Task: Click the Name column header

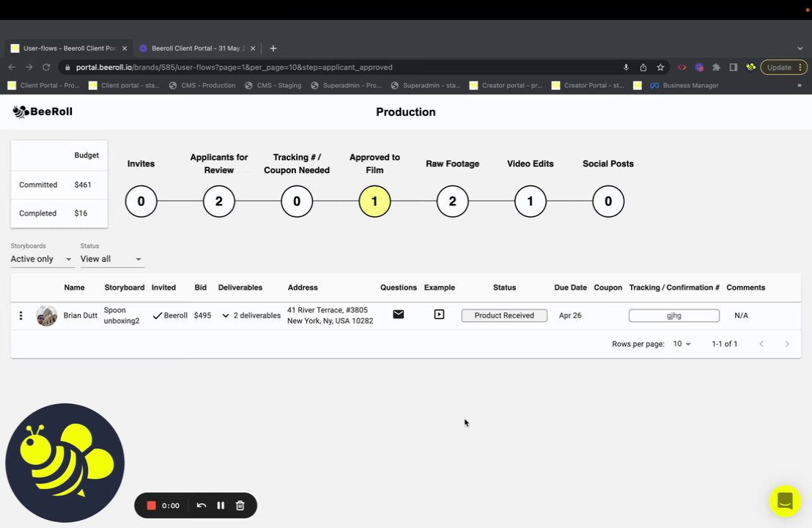Action: point(74,287)
